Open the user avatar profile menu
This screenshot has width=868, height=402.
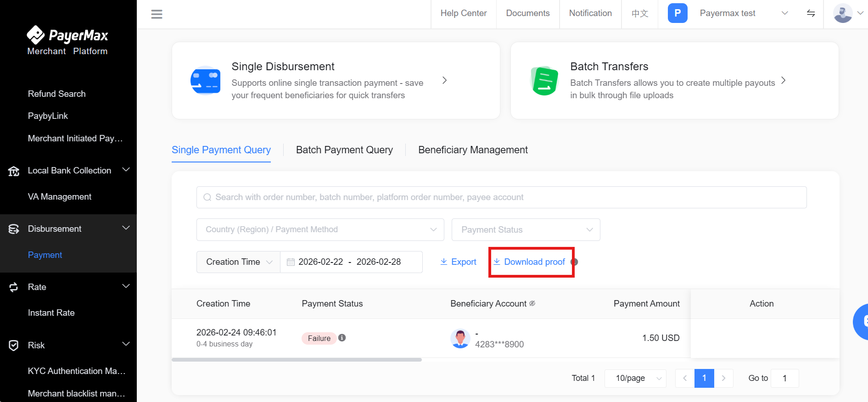click(x=843, y=13)
